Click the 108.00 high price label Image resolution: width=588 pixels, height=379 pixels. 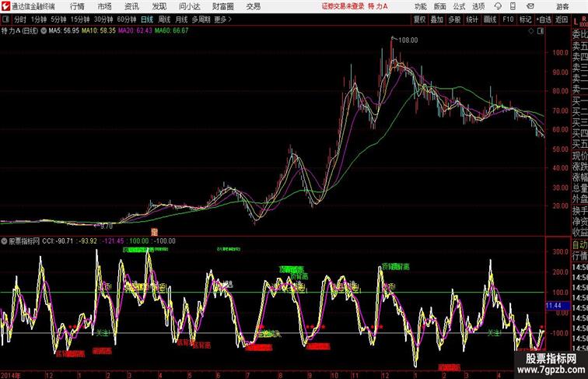click(x=408, y=40)
